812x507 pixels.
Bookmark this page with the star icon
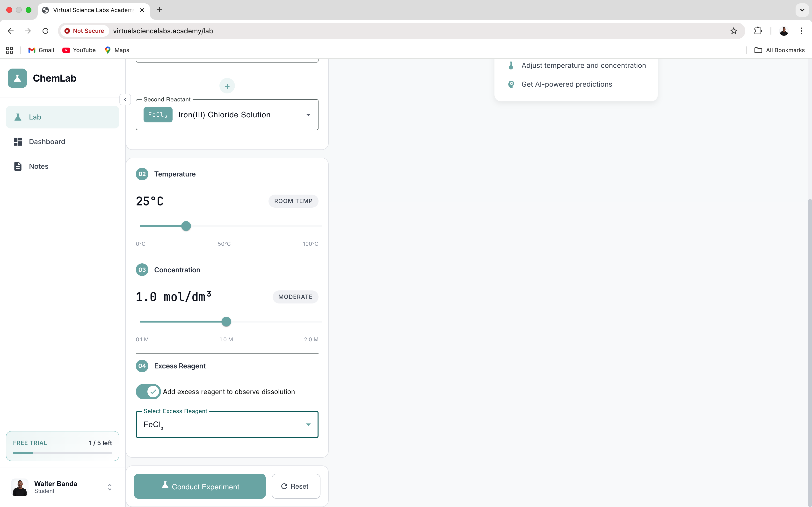(733, 31)
